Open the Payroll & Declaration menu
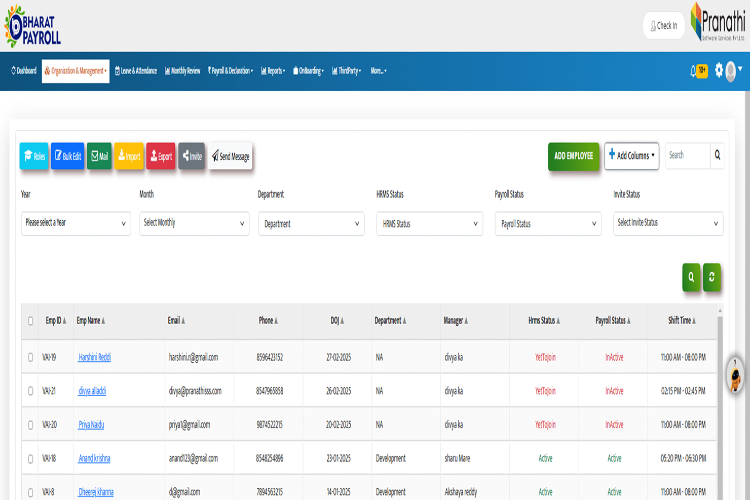The width and height of the screenshot is (750, 500). 231,71
